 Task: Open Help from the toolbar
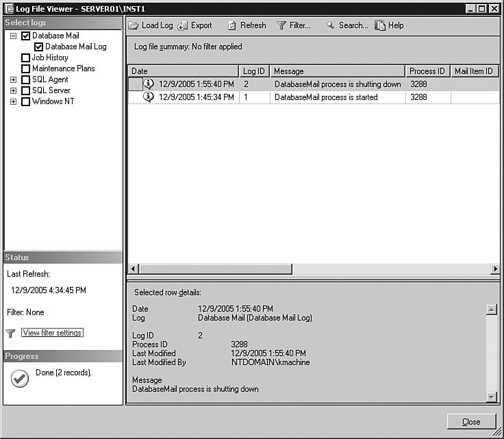point(389,25)
